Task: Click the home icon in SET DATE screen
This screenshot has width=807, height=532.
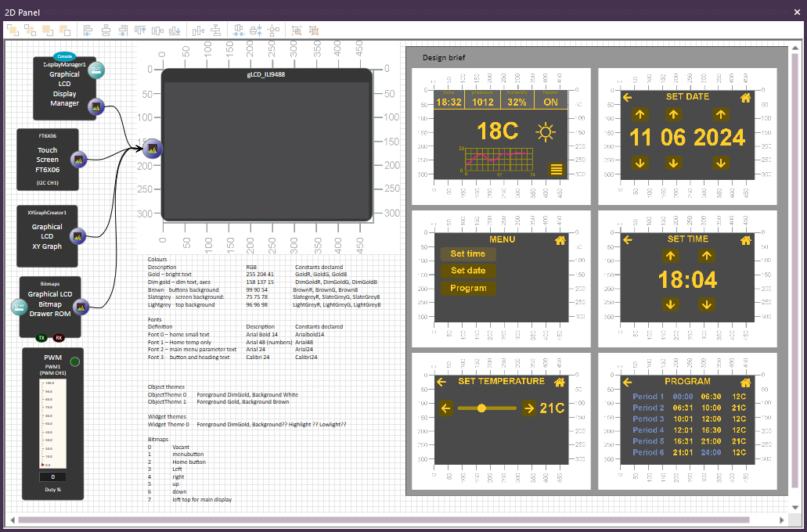Action: [745, 98]
